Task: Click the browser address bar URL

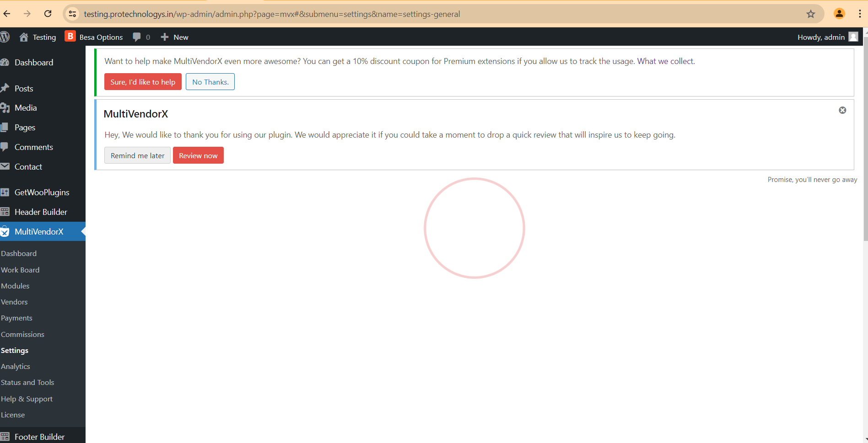Action: pyautogui.click(x=272, y=14)
